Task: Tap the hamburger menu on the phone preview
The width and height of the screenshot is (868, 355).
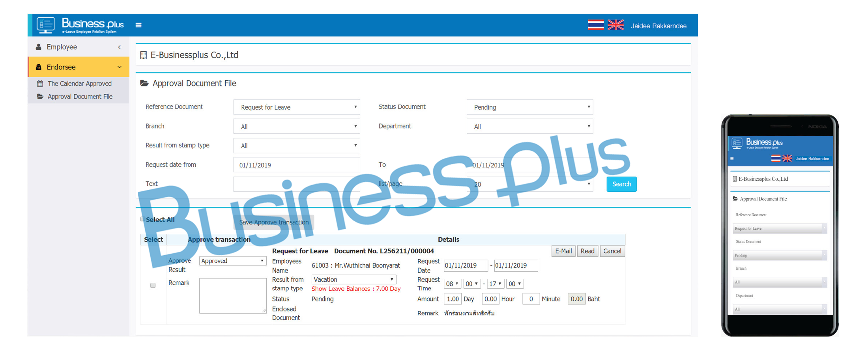Action: 732,159
